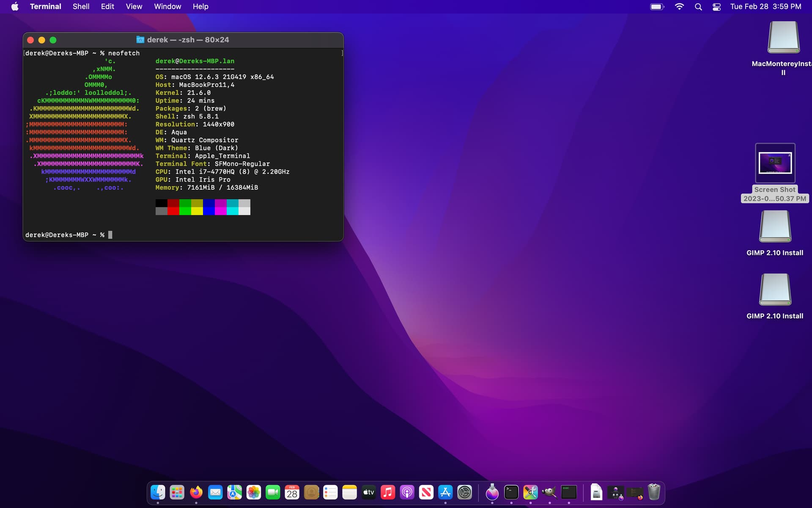
Task: Select the GIMP 2.10 Install drive nearest the Screen Shot
Action: click(x=775, y=226)
